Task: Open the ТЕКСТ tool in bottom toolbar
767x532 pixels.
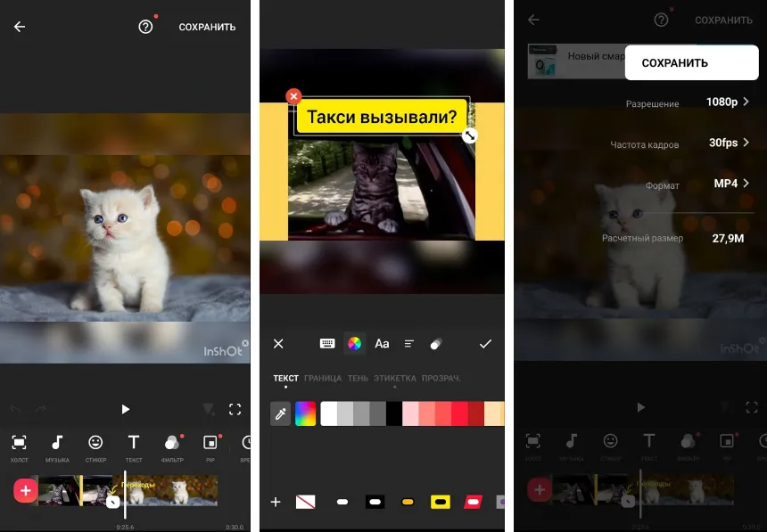Action: pyautogui.click(x=134, y=448)
